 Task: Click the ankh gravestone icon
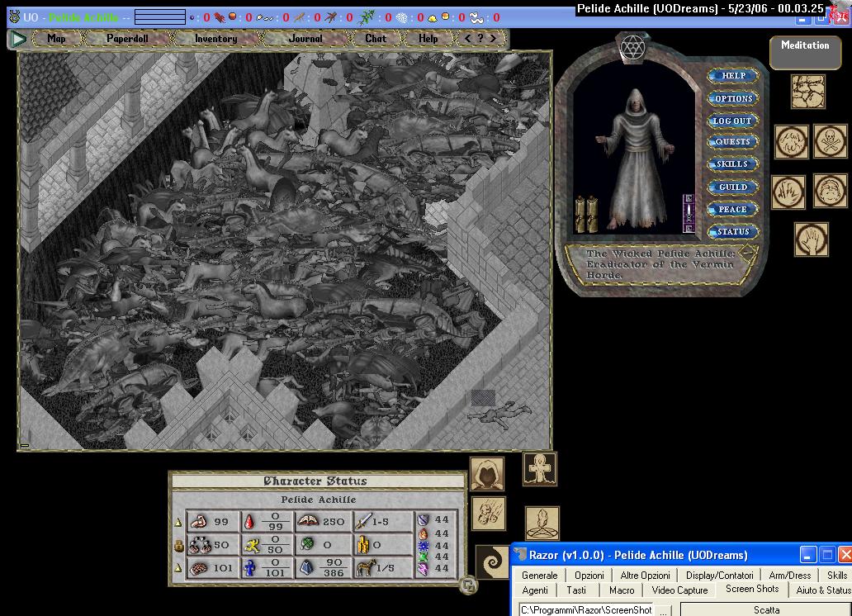(x=540, y=469)
